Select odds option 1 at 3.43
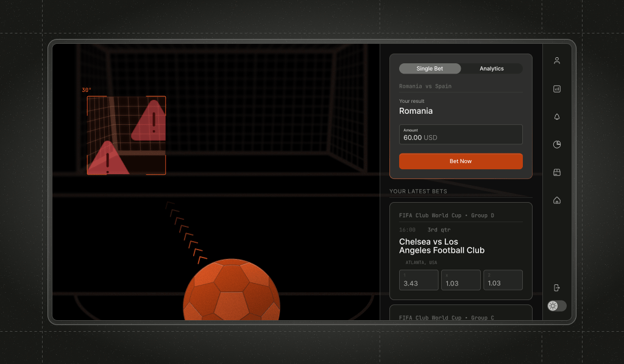 (x=419, y=280)
